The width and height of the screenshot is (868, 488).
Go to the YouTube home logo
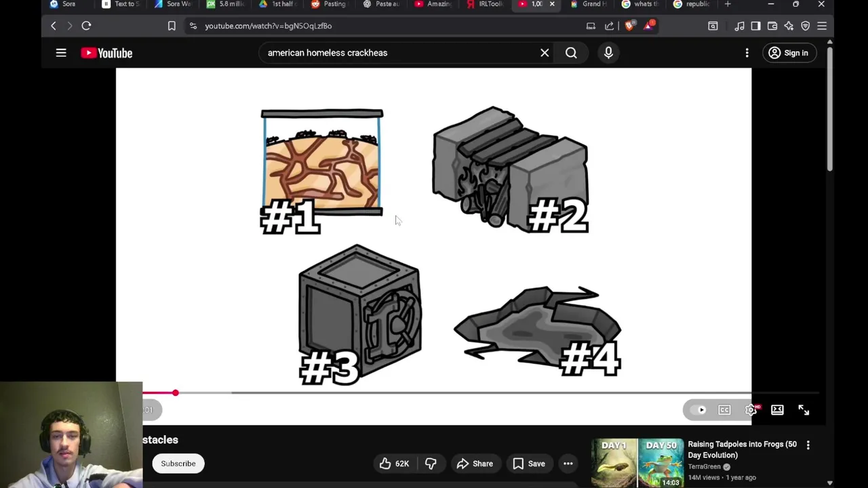pyautogui.click(x=106, y=53)
